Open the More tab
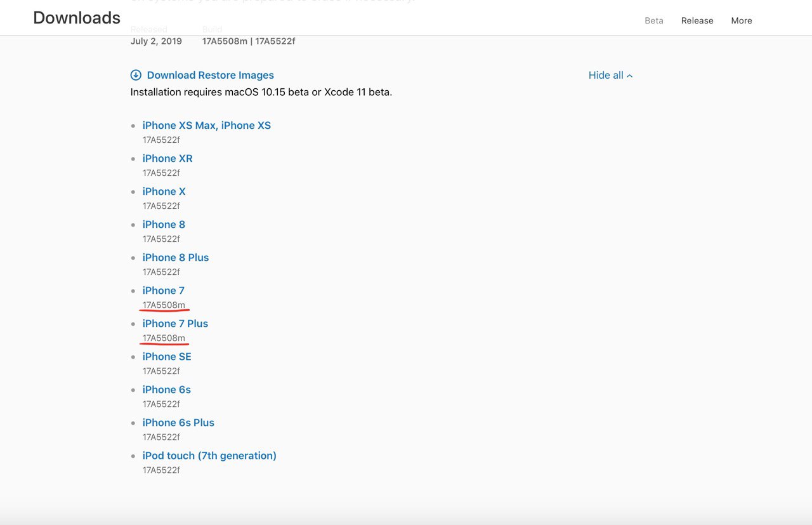The height and width of the screenshot is (525, 812). click(742, 20)
